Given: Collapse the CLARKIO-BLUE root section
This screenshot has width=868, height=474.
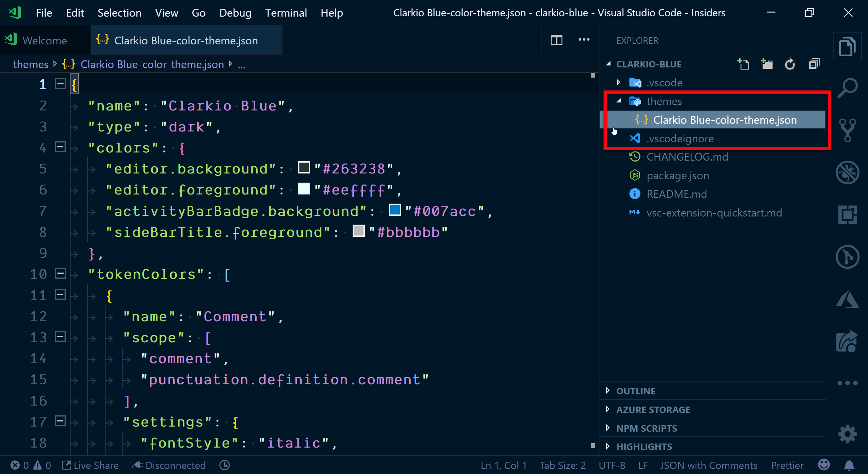Looking at the screenshot, I should pos(608,64).
